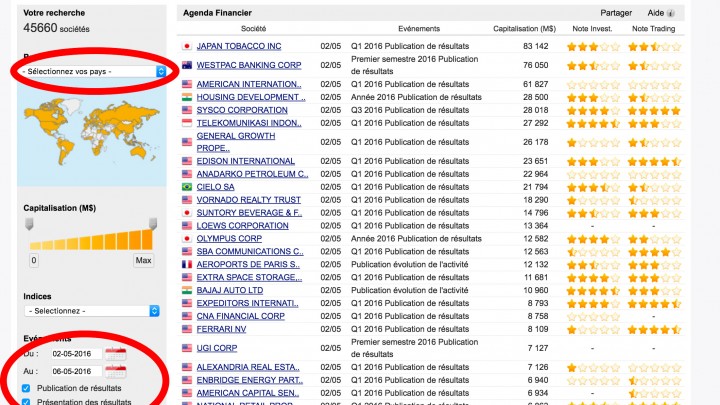Open Aide help link

click(656, 13)
